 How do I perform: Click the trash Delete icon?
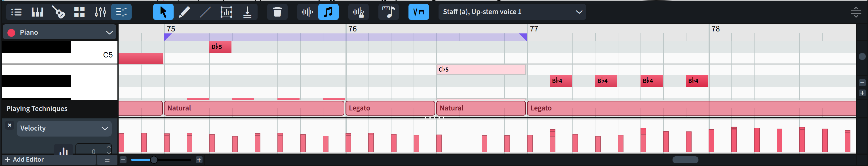[277, 12]
